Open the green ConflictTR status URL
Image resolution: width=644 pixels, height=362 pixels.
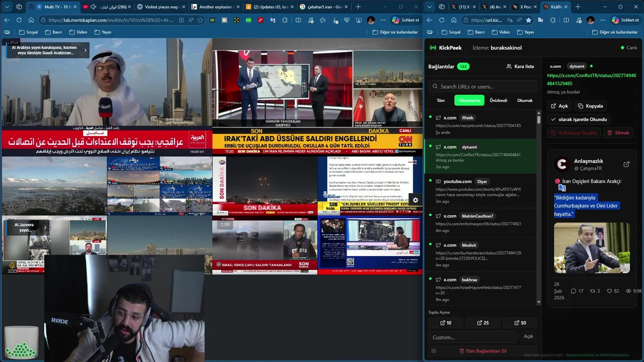coord(591,79)
